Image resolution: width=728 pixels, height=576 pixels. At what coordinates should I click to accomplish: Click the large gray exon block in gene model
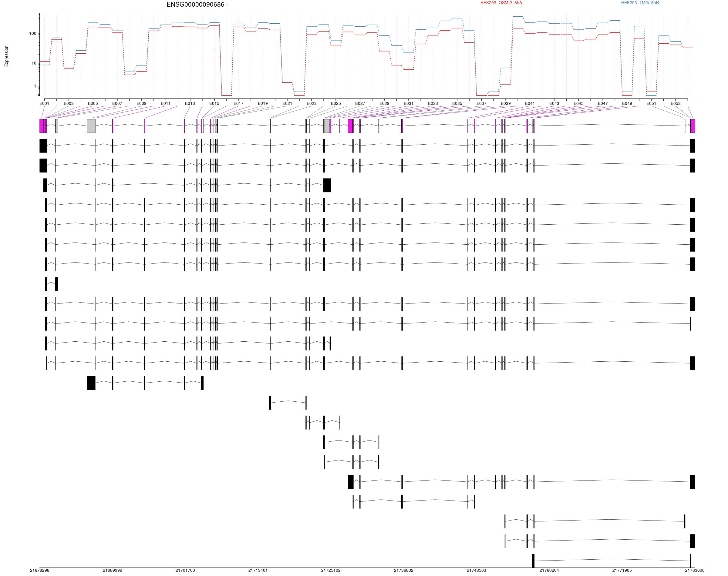(x=91, y=126)
